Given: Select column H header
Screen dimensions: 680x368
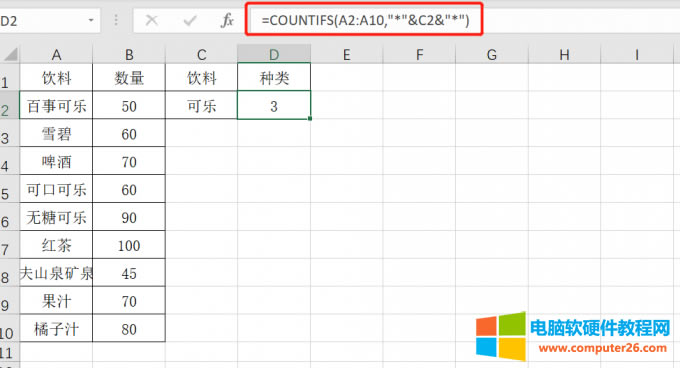Looking at the screenshot, I should (x=564, y=55).
